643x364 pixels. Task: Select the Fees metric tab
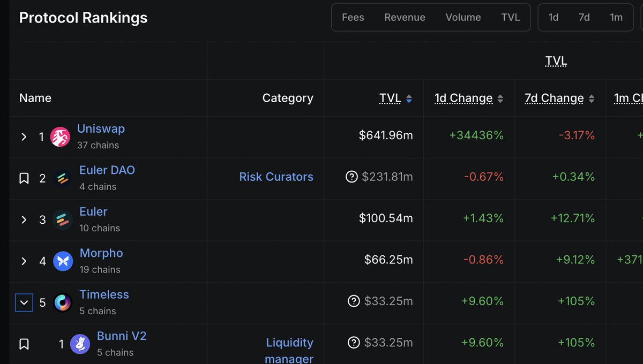(353, 17)
